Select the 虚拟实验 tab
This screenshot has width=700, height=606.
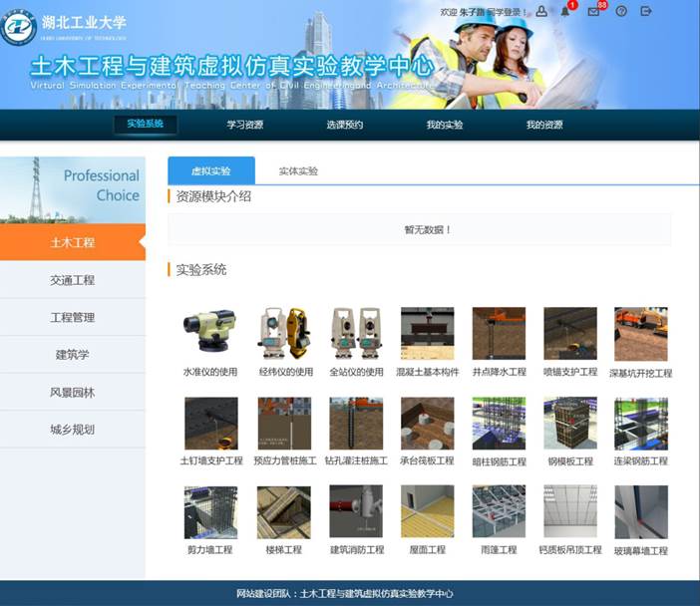pos(210,170)
